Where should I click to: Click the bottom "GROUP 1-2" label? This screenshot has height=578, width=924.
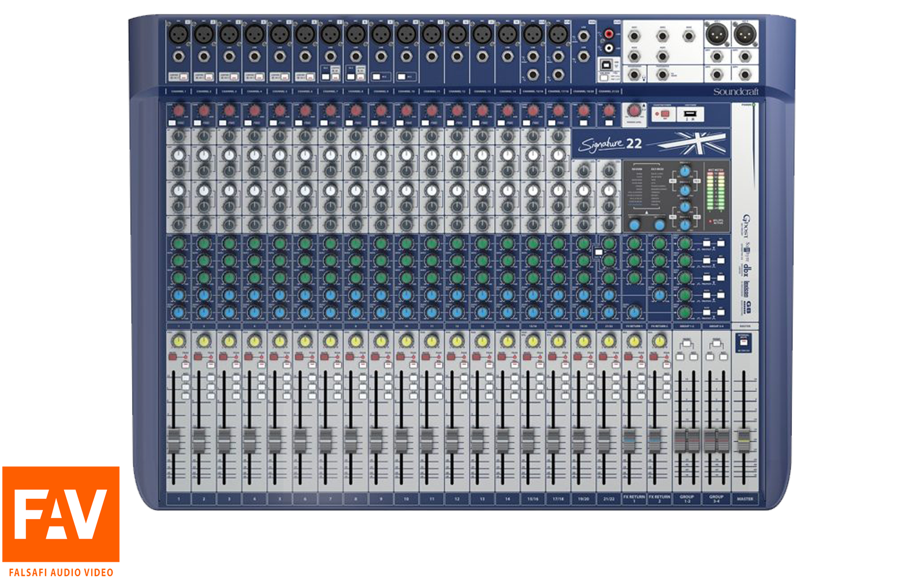[x=687, y=498]
